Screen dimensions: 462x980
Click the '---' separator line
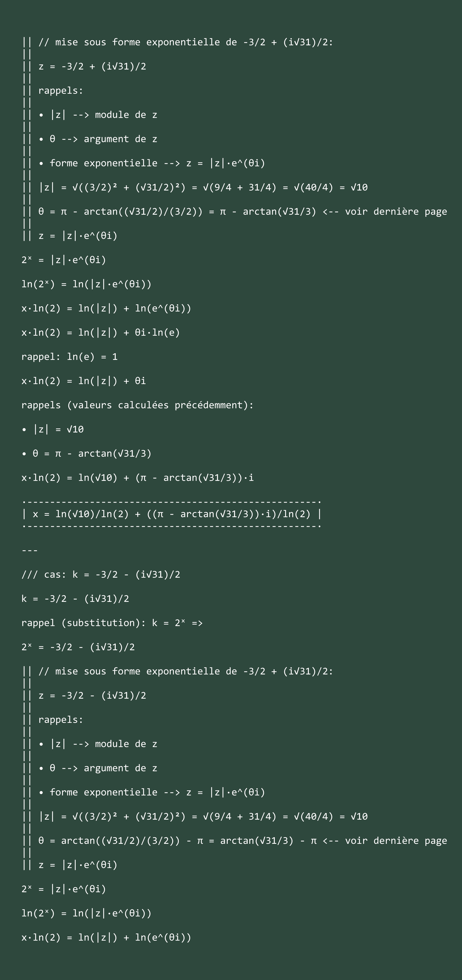(30, 550)
